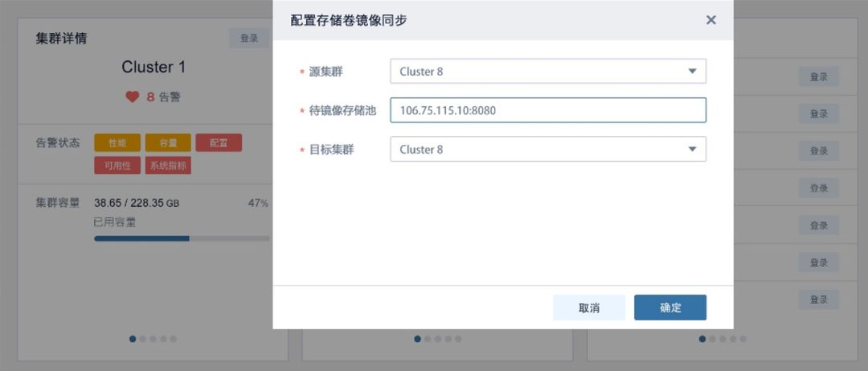Select the 系统指标 alarm tag
The height and width of the screenshot is (371, 868).
click(168, 165)
